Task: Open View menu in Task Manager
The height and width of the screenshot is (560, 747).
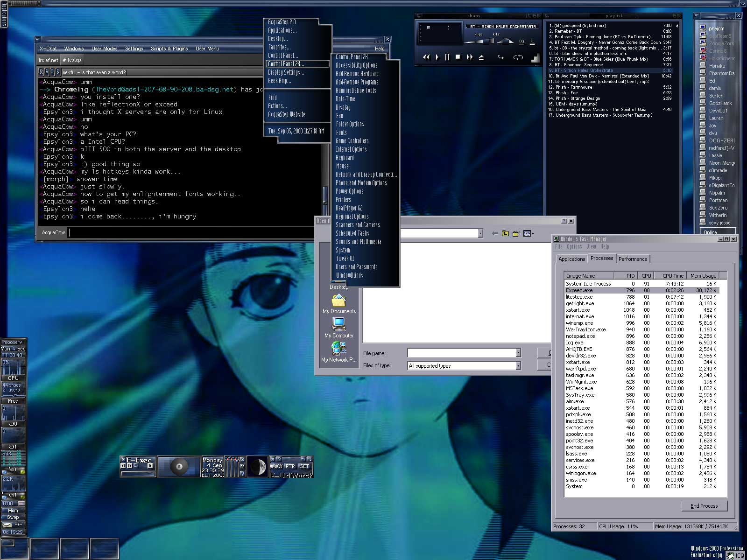Action: tap(591, 246)
